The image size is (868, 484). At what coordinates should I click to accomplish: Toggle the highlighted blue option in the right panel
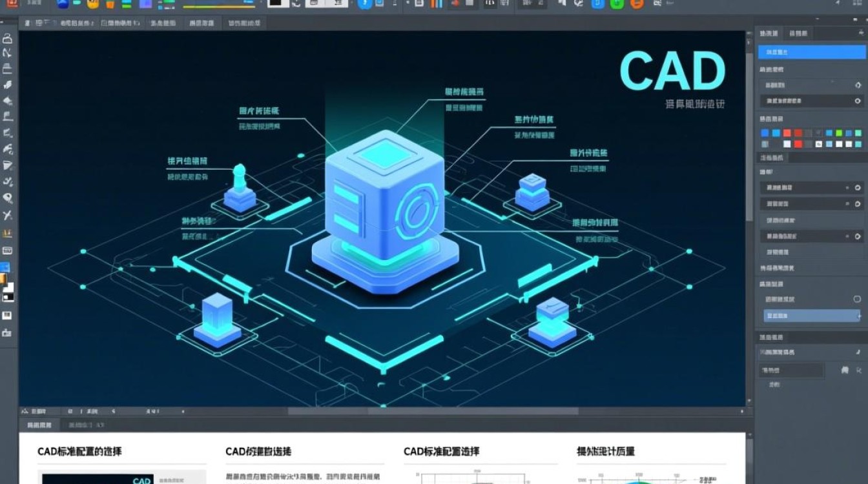click(x=812, y=50)
